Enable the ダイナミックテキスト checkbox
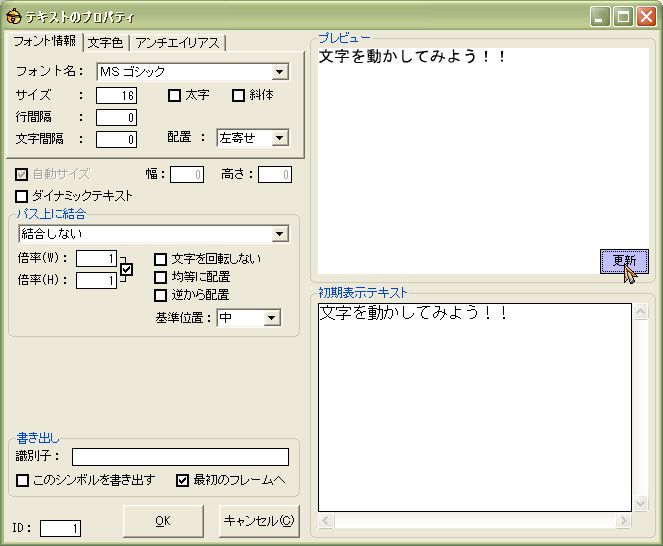The height and width of the screenshot is (546, 663). (21, 196)
